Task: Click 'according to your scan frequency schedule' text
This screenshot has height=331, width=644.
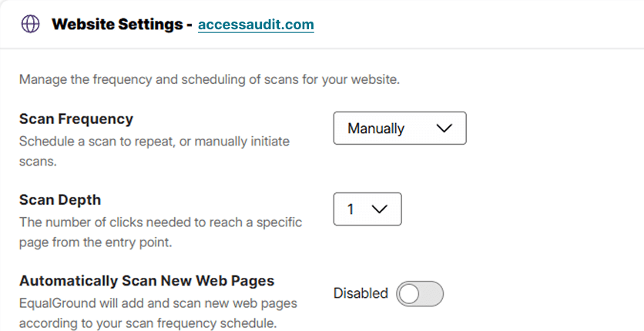Action: [x=146, y=323]
